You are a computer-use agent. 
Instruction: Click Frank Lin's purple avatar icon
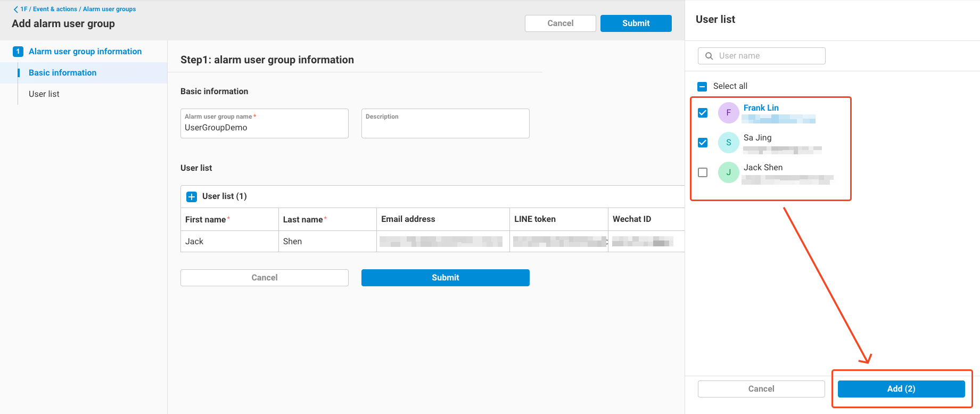[x=728, y=113]
